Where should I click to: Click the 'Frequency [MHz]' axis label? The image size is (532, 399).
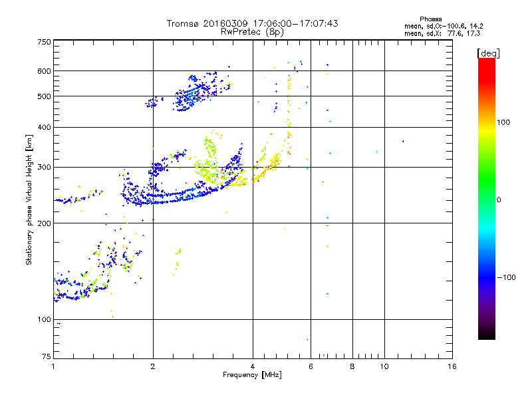pyautogui.click(x=252, y=375)
